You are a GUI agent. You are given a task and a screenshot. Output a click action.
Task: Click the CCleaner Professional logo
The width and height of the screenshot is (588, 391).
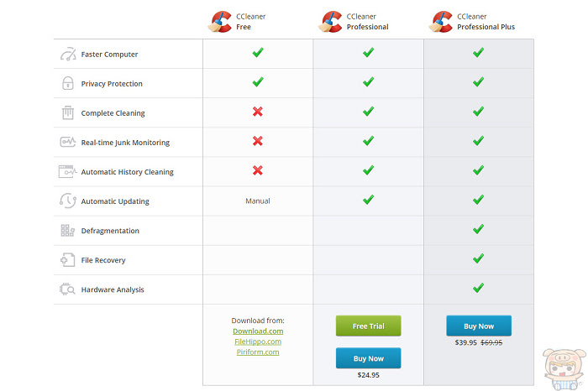pyautogui.click(x=330, y=22)
